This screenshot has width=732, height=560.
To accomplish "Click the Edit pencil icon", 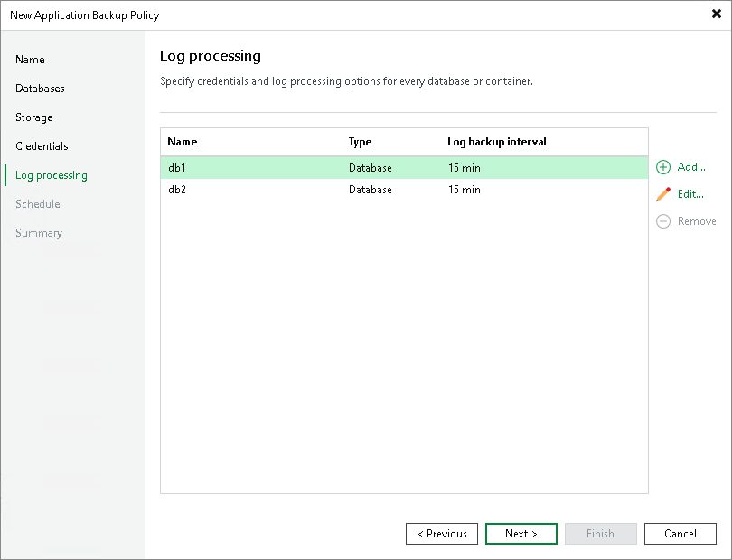I will [662, 194].
